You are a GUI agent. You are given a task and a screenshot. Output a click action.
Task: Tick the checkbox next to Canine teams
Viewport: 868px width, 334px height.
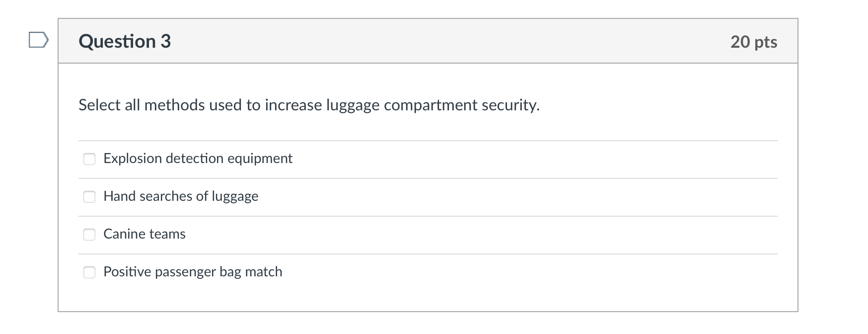point(89,235)
